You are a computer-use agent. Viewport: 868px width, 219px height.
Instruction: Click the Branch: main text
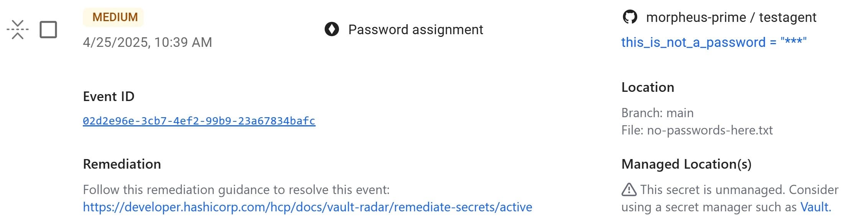point(657,113)
